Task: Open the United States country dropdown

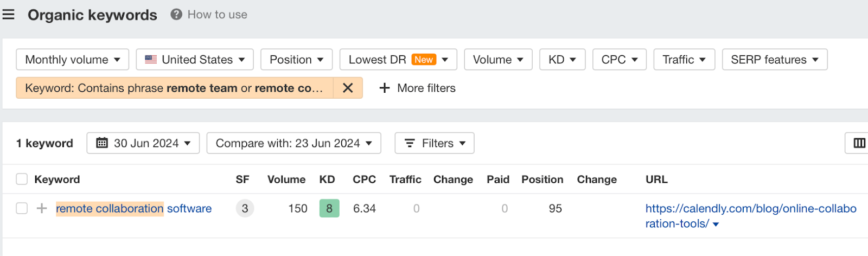Action: (195, 60)
